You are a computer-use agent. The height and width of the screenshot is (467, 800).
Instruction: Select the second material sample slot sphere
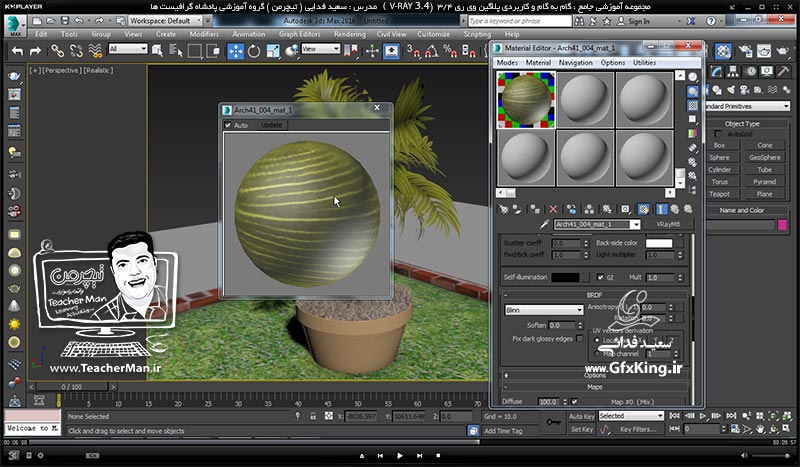(585, 99)
